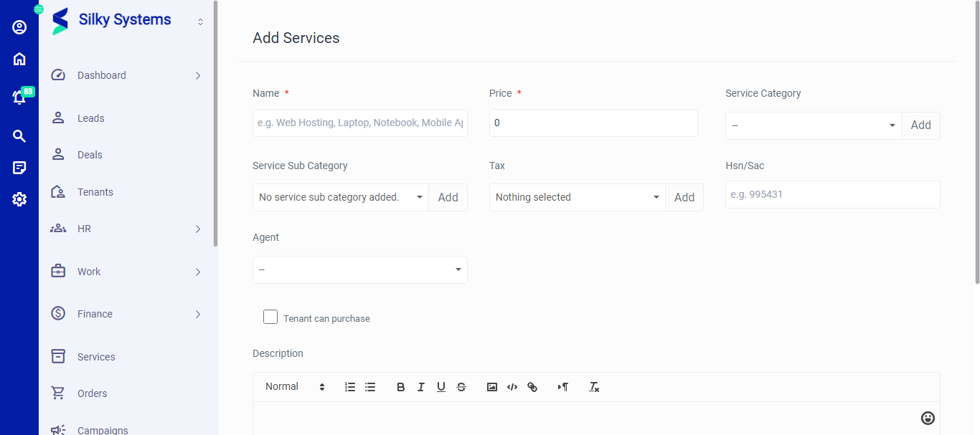This screenshot has width=980, height=435.
Task: Open the Orders page from the sidebar
Action: (x=92, y=393)
